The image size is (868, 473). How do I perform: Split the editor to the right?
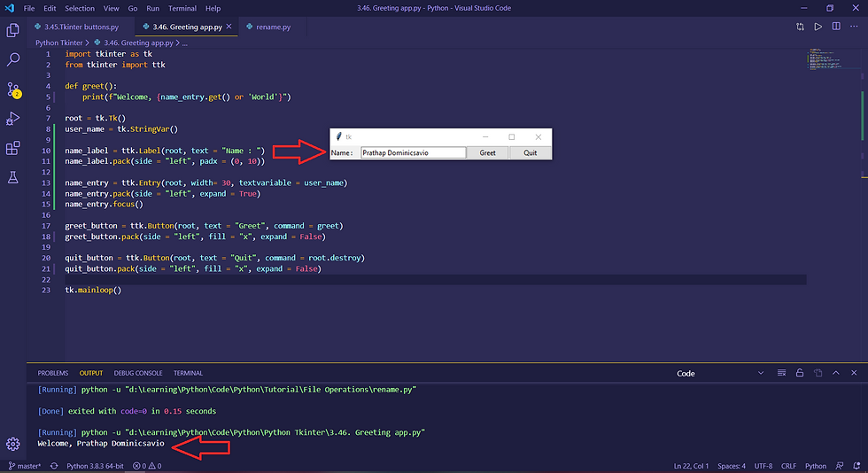[x=836, y=27]
